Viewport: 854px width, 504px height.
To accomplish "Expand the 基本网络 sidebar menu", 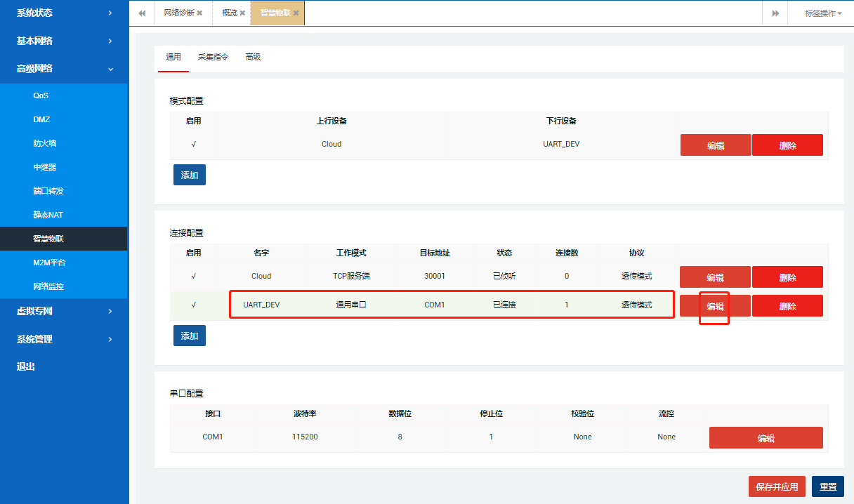I will pos(65,41).
